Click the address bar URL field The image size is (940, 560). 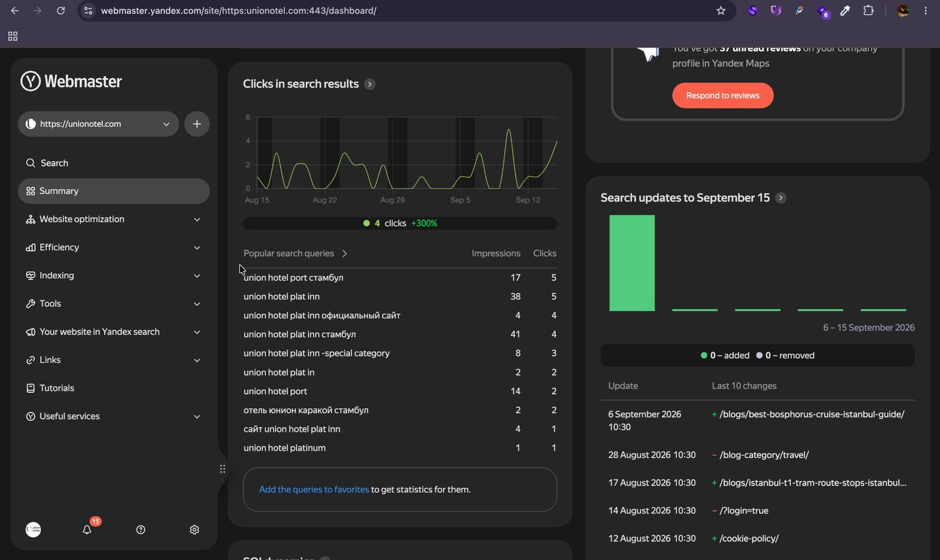click(x=403, y=11)
